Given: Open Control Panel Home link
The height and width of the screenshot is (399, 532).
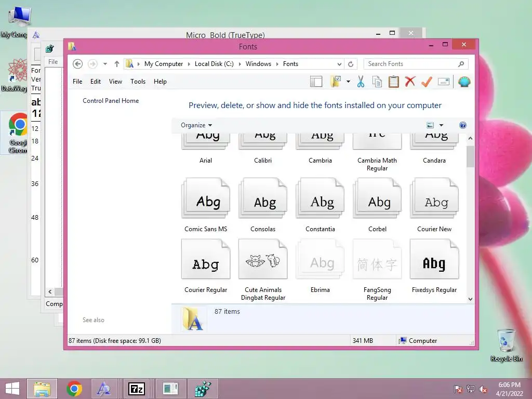Looking at the screenshot, I should (111, 101).
